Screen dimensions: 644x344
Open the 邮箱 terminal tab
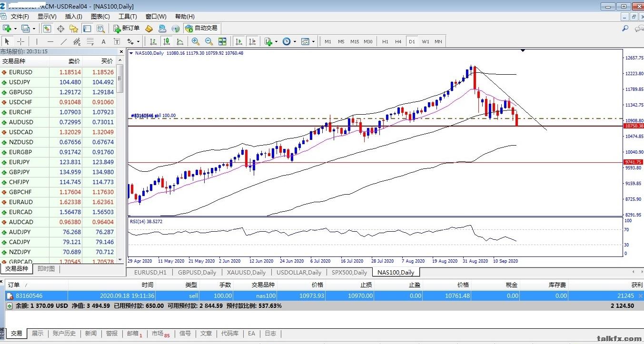pyautogui.click(x=134, y=334)
